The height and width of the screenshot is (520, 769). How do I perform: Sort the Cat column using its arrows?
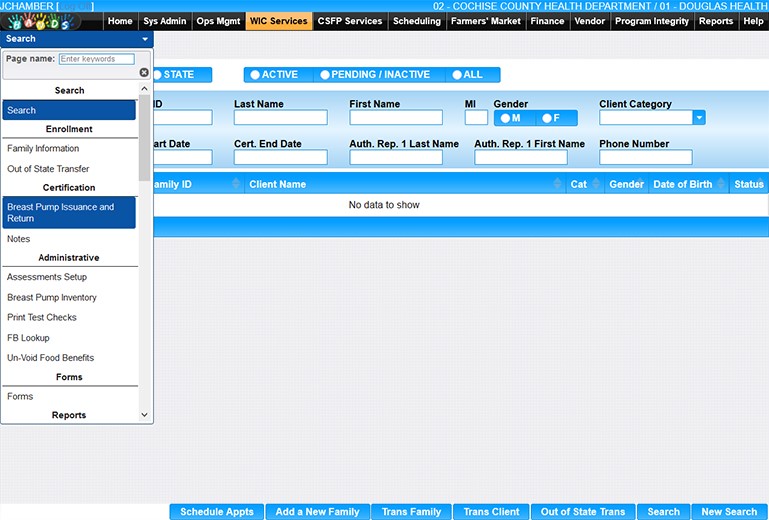click(596, 184)
